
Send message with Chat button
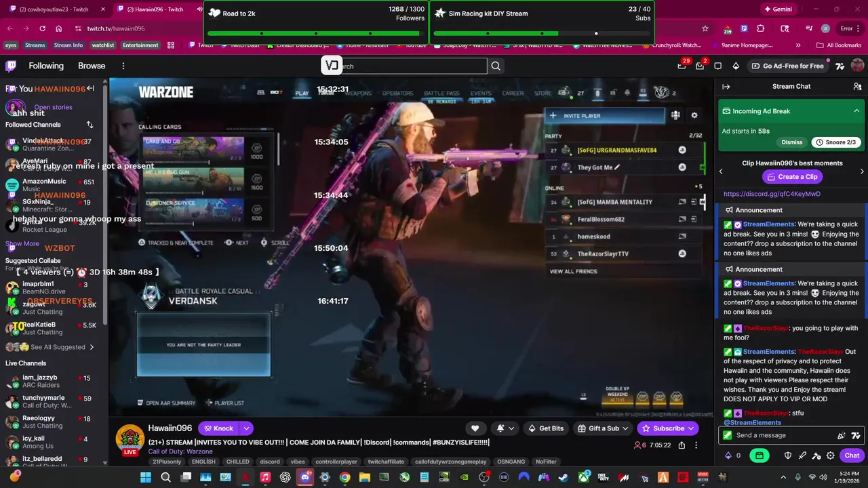pyautogui.click(x=852, y=455)
